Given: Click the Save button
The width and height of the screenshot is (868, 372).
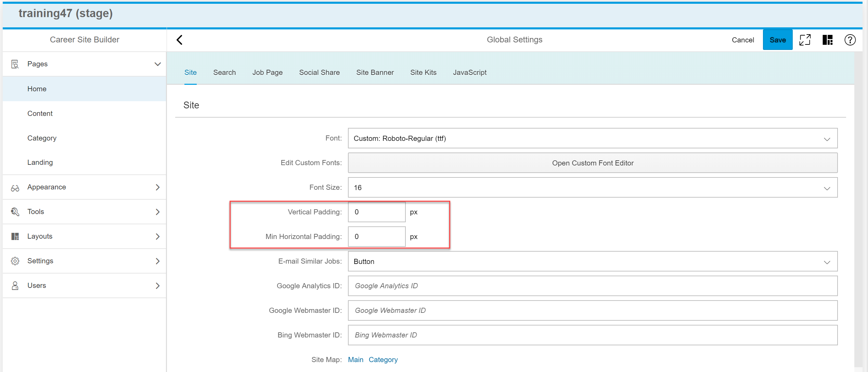Looking at the screenshot, I should [x=777, y=40].
